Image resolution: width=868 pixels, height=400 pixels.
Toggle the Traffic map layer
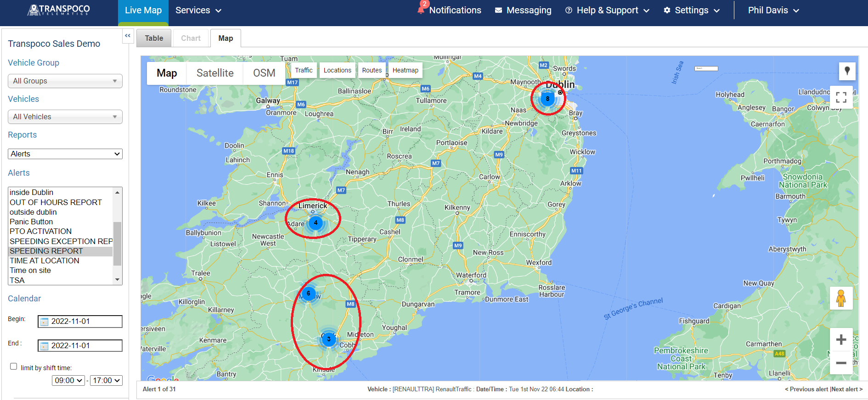(304, 70)
